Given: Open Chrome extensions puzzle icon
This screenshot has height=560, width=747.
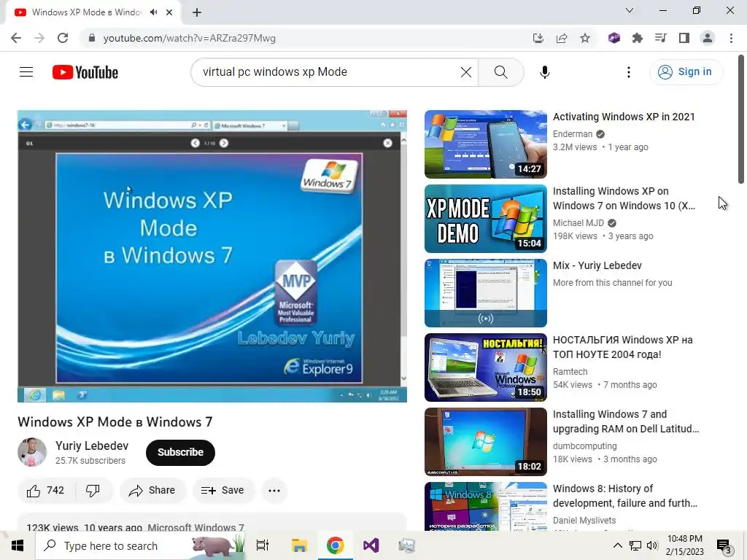Looking at the screenshot, I should (x=637, y=38).
